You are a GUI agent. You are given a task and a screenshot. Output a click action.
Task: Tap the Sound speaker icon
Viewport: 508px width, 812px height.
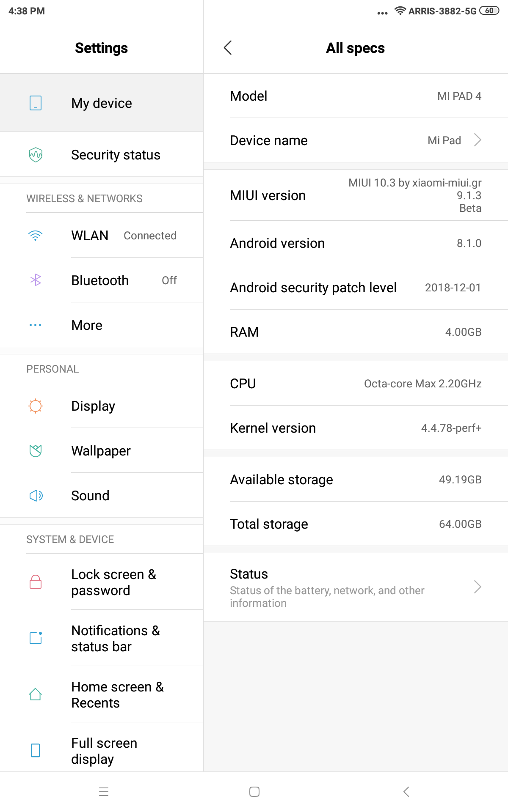36,496
